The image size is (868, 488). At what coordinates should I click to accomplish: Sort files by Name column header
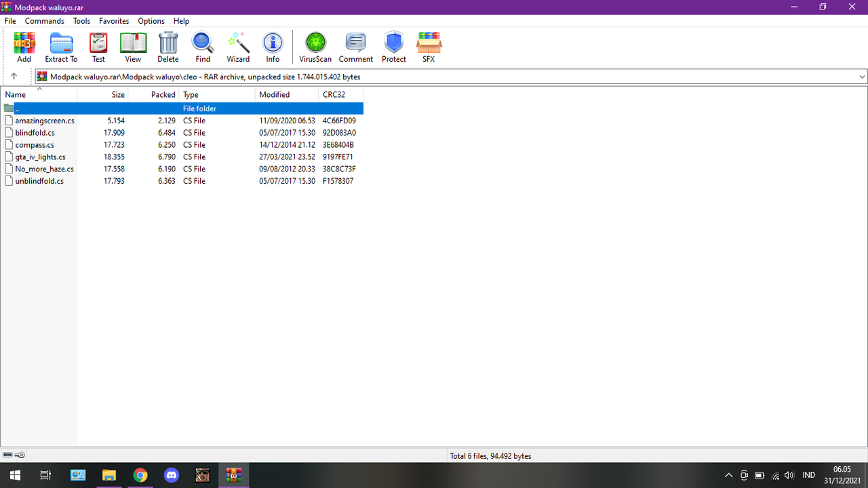[39, 95]
